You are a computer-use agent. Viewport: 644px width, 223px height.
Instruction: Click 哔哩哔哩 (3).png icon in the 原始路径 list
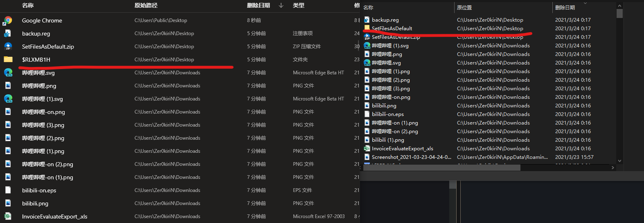[x=8, y=125]
